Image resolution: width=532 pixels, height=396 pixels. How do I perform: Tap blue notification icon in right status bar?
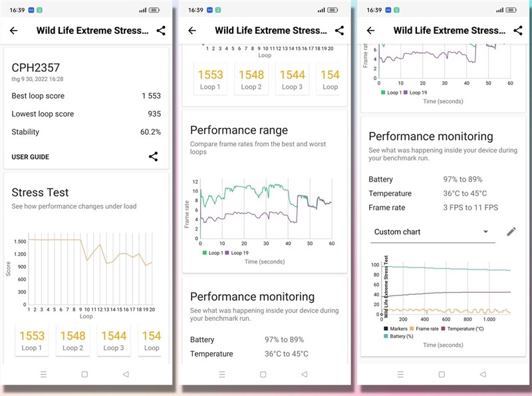point(388,10)
